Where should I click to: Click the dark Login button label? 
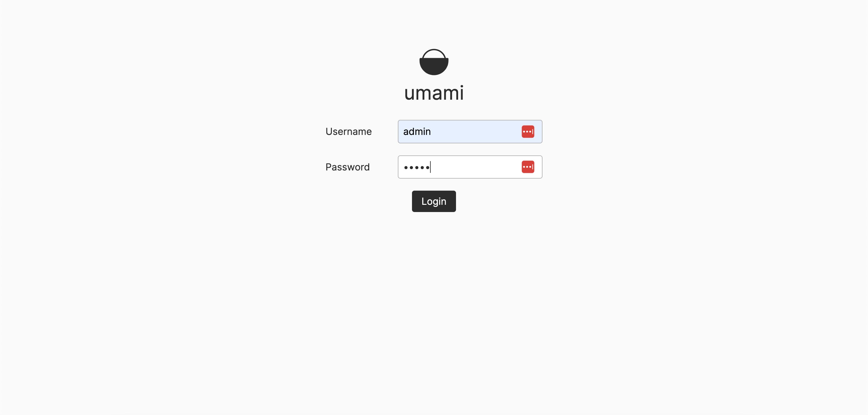pos(434,201)
